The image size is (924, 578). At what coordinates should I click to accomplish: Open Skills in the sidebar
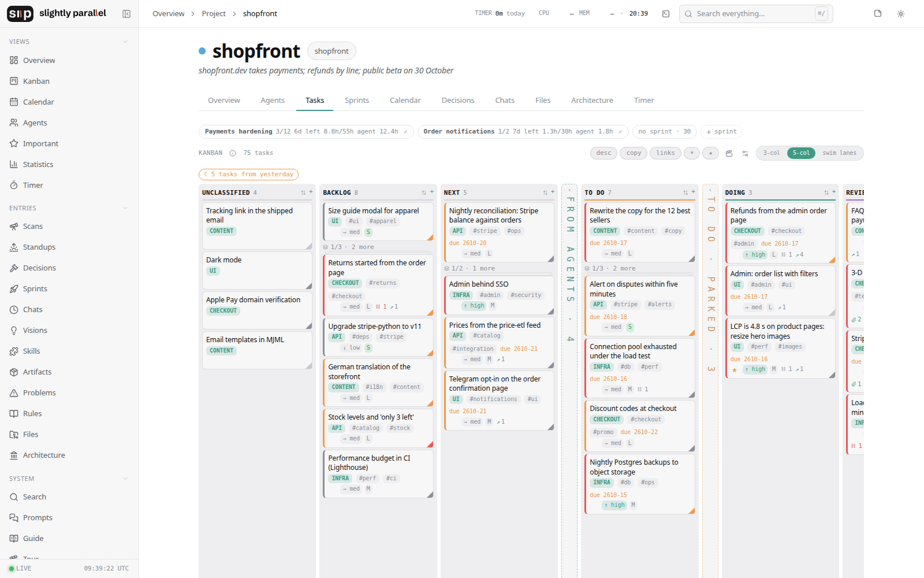point(69,351)
